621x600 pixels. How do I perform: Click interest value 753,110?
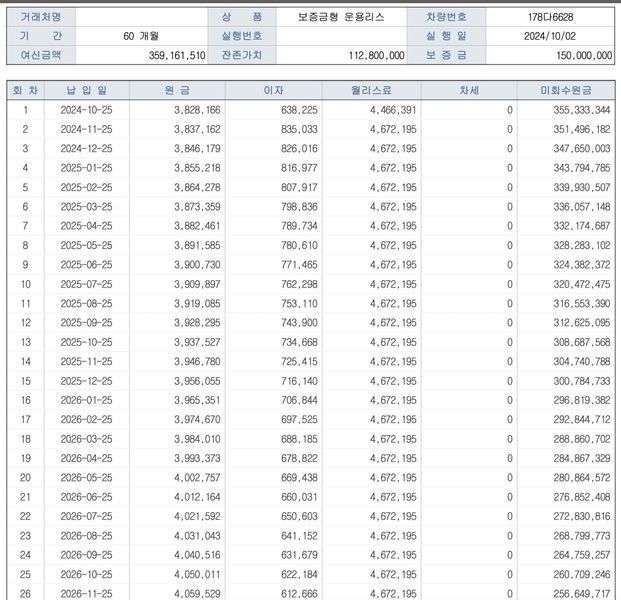click(x=299, y=303)
